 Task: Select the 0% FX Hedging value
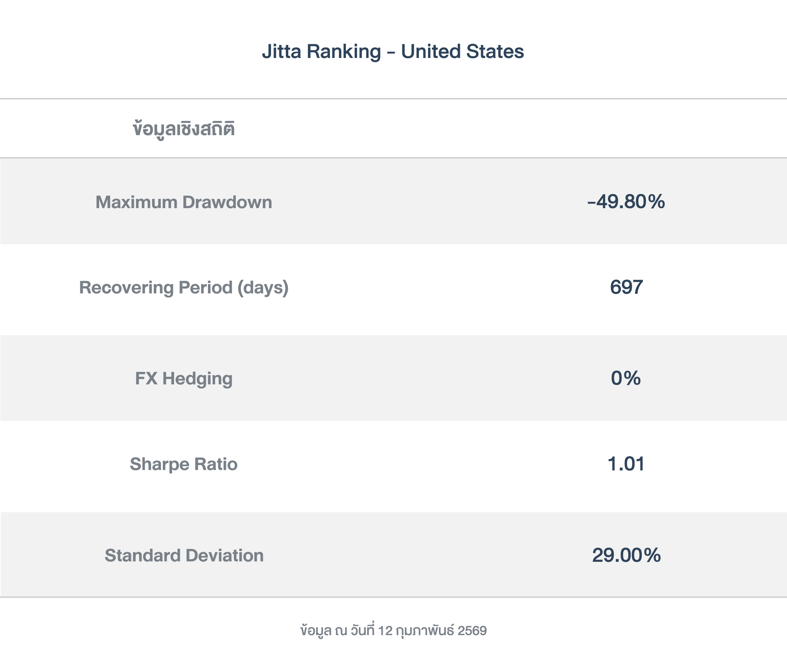click(x=626, y=378)
